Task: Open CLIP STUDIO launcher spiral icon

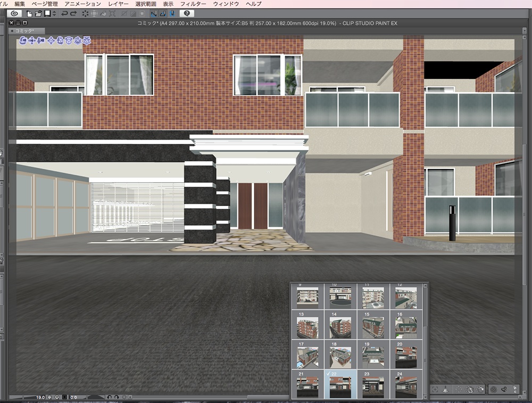Action: coord(14,14)
